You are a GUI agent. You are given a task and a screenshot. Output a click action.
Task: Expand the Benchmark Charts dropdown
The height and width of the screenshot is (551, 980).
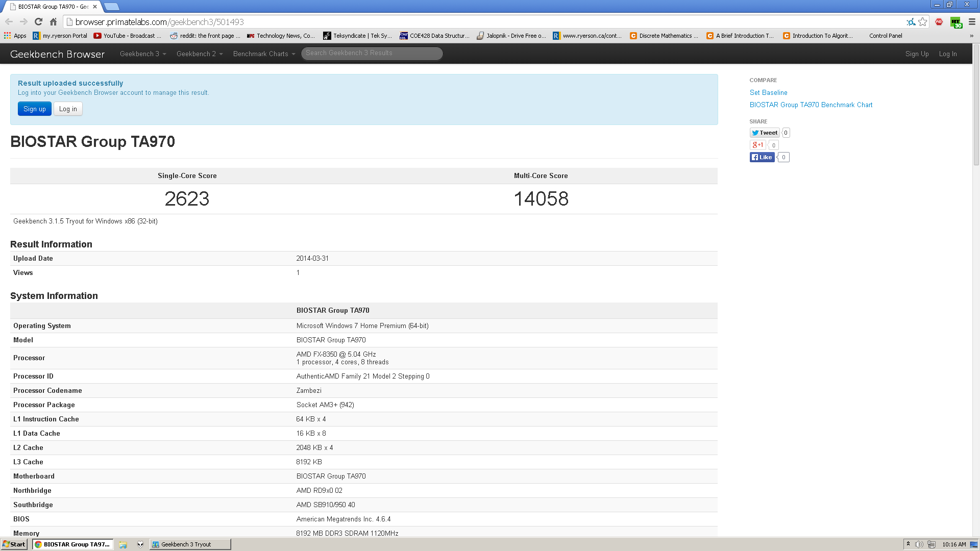pyautogui.click(x=264, y=54)
